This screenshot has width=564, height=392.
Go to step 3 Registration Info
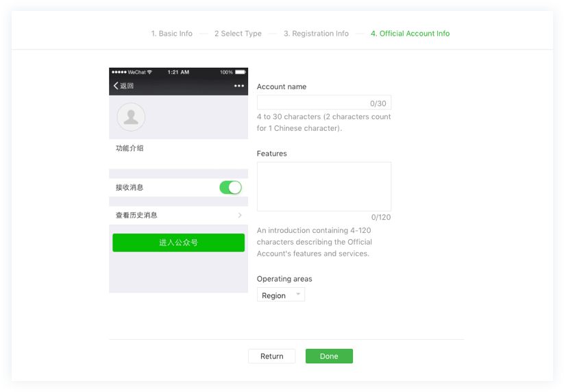(x=316, y=34)
